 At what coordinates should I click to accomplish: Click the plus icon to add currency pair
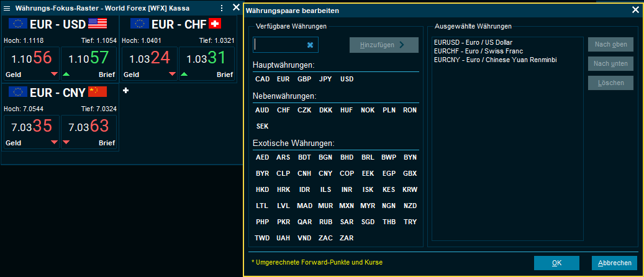[126, 91]
